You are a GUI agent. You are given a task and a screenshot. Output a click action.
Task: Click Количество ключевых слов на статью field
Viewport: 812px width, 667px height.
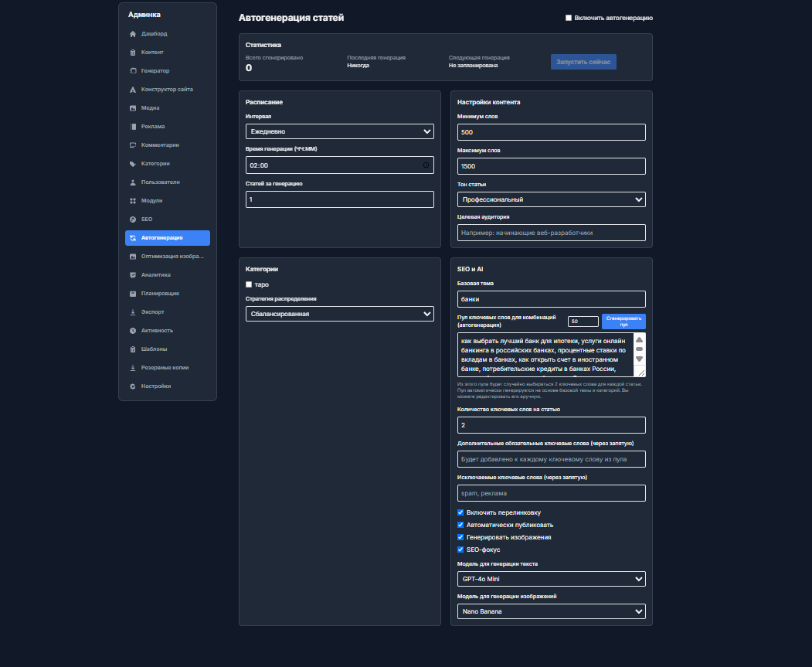(552, 425)
